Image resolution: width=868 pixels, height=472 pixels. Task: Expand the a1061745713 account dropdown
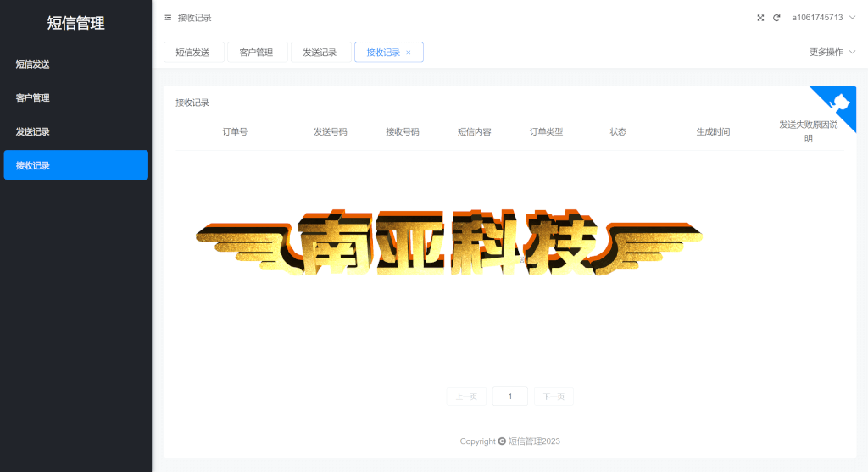click(x=824, y=18)
